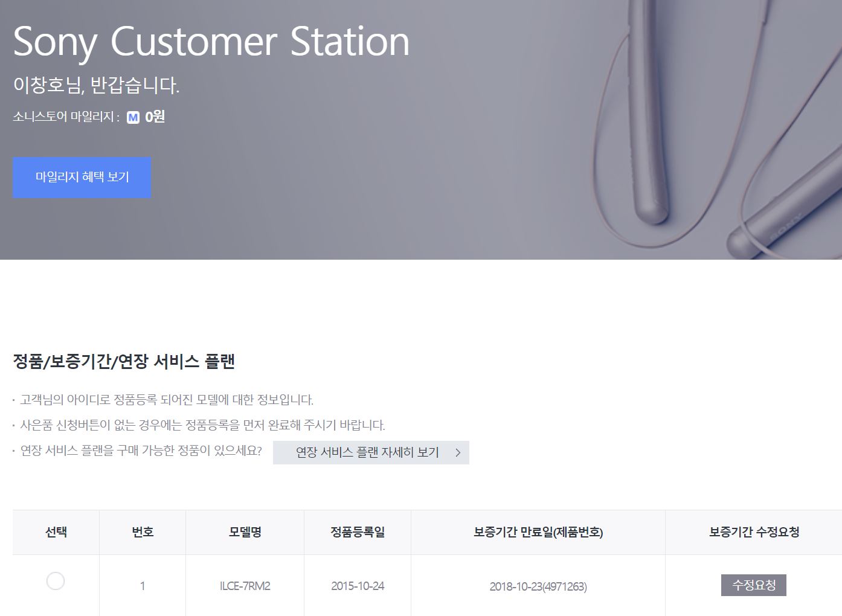Click the 정품등록일 column header
The height and width of the screenshot is (616, 842).
coord(358,532)
